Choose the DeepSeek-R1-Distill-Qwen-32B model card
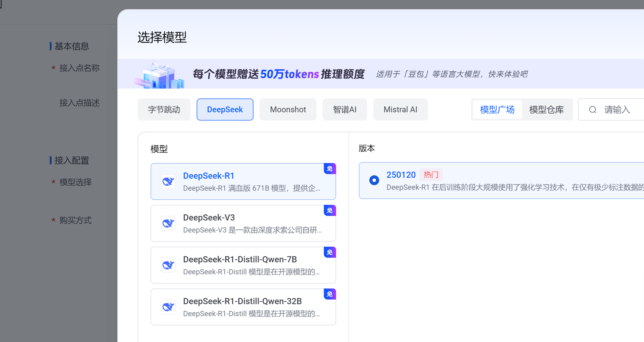The height and width of the screenshot is (342, 644). [x=243, y=307]
